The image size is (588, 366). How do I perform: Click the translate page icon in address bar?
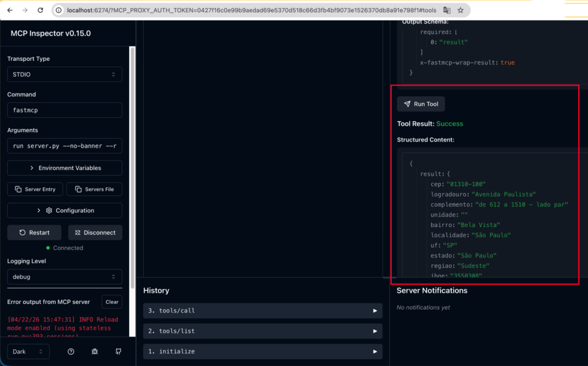pos(446,10)
